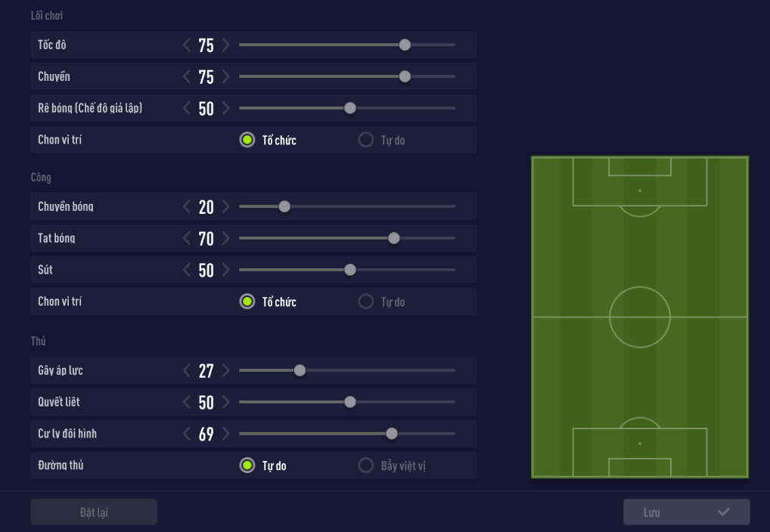Viewport: 770px width, 532px height.
Task: Increase Tốc độ with the right arrow
Action: [x=225, y=45]
